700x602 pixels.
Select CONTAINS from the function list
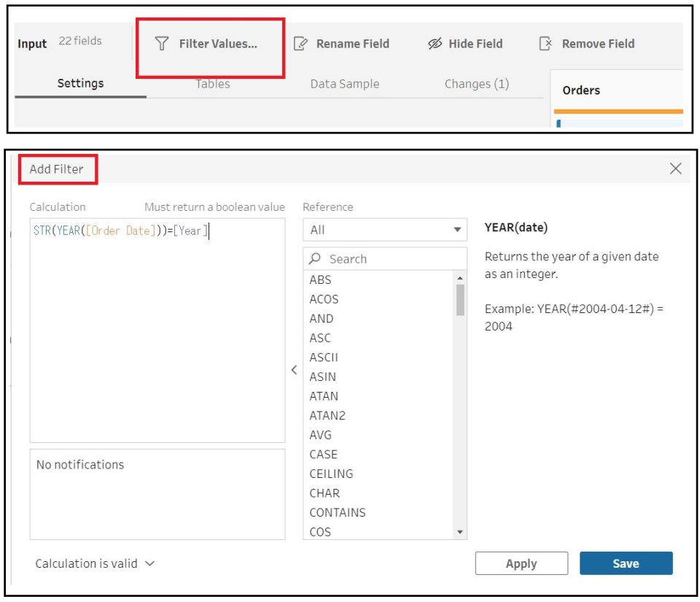[x=338, y=512]
